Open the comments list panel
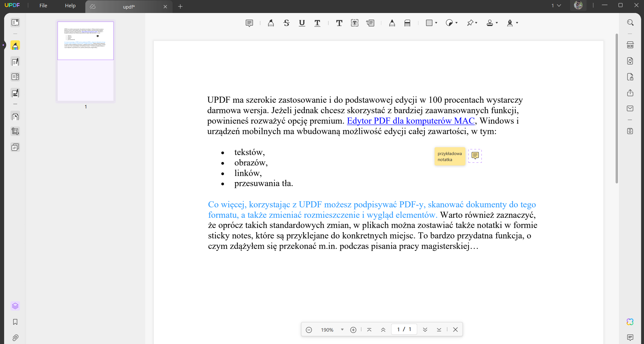The height and width of the screenshot is (344, 644). tap(630, 337)
